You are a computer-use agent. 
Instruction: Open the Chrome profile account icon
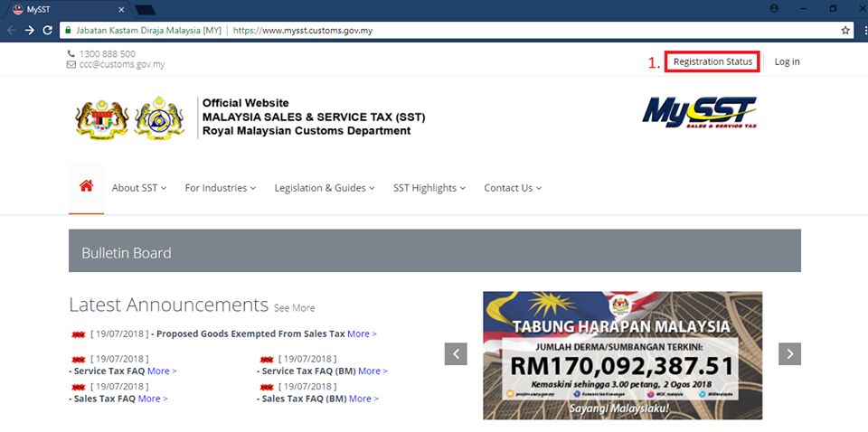[775, 8]
